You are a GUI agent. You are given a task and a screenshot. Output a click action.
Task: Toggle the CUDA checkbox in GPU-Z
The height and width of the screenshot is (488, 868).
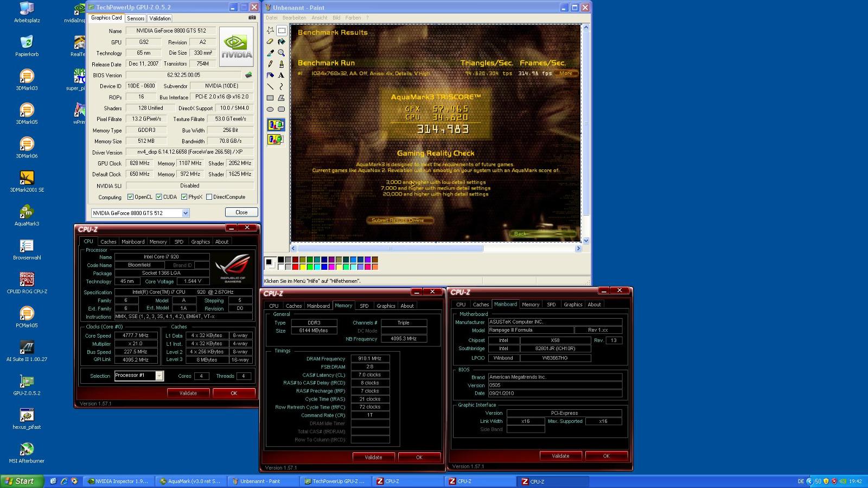coord(159,197)
